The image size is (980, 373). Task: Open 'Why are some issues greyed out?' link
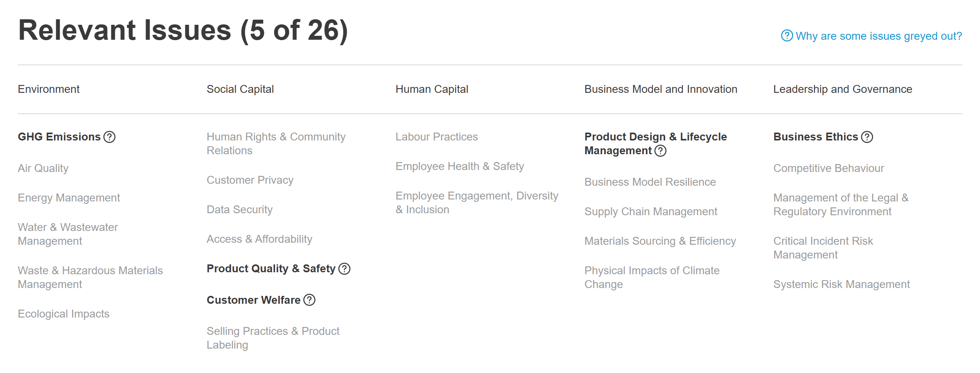point(878,36)
